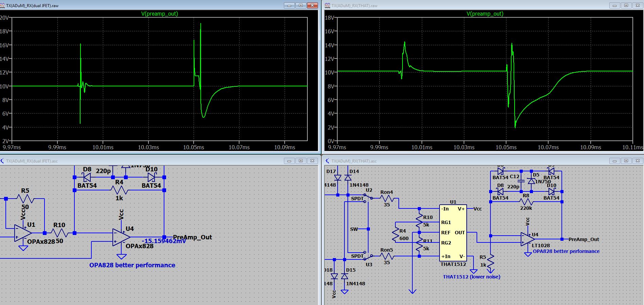Click V(preamp_out) trace label in THAT plot
This screenshot has height=305, width=644.
point(485,14)
